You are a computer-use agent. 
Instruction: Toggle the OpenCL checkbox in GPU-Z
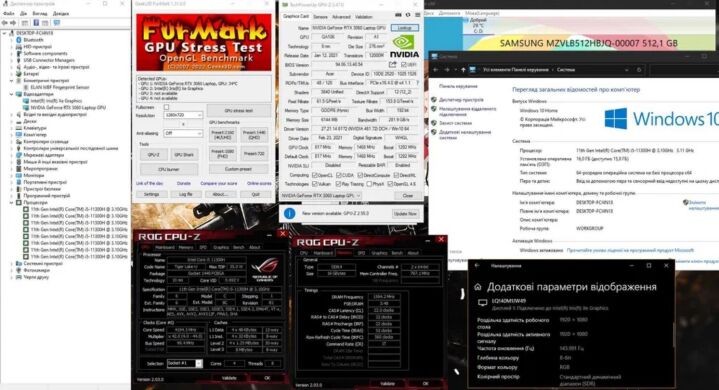click(315, 175)
